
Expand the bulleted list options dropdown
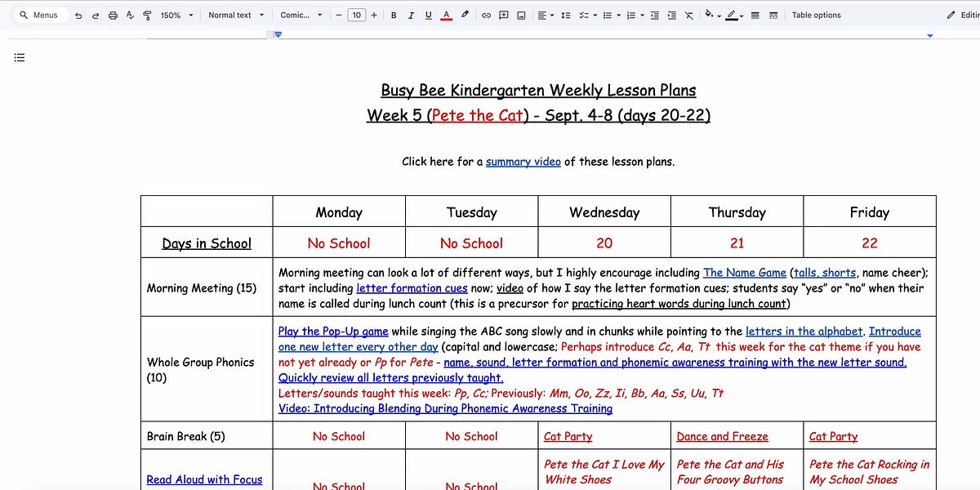click(618, 14)
